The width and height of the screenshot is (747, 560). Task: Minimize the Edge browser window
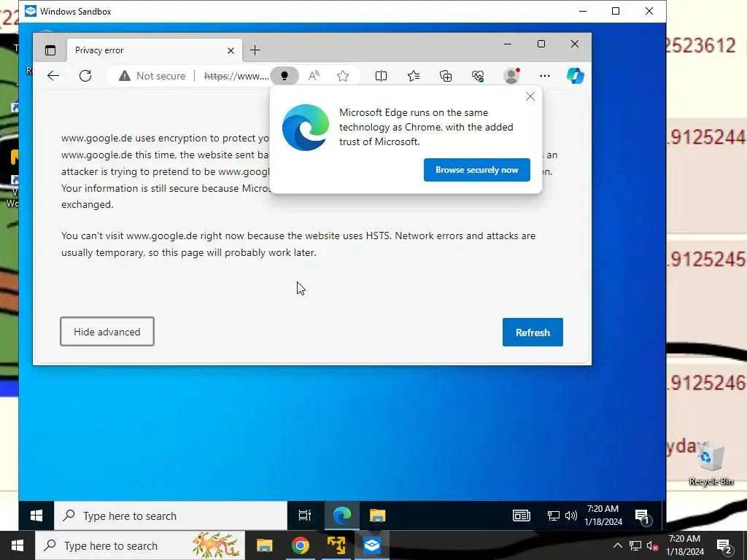point(508,44)
